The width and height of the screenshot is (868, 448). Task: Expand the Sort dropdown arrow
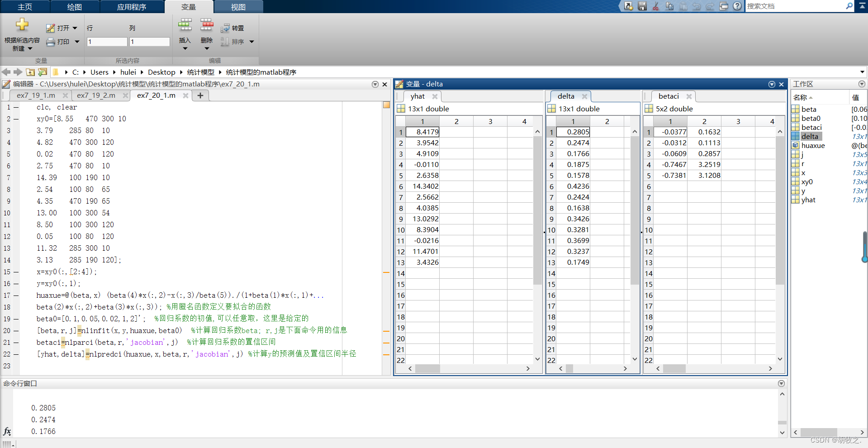(x=252, y=42)
